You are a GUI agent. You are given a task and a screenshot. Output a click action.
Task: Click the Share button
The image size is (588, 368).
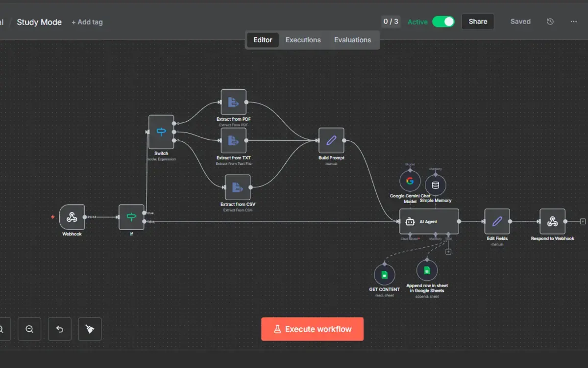coord(478,22)
